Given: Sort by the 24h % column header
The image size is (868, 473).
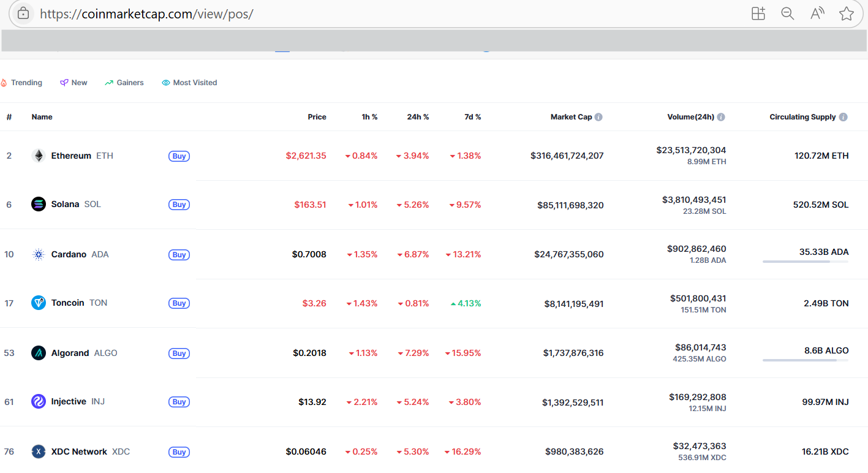Looking at the screenshot, I should (x=418, y=117).
